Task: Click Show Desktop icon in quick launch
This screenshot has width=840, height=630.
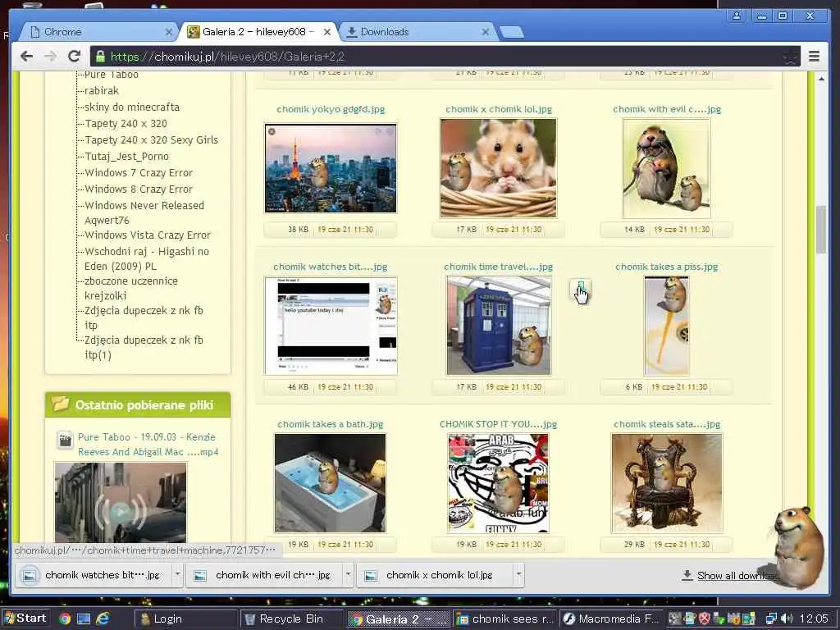Action: [x=84, y=619]
